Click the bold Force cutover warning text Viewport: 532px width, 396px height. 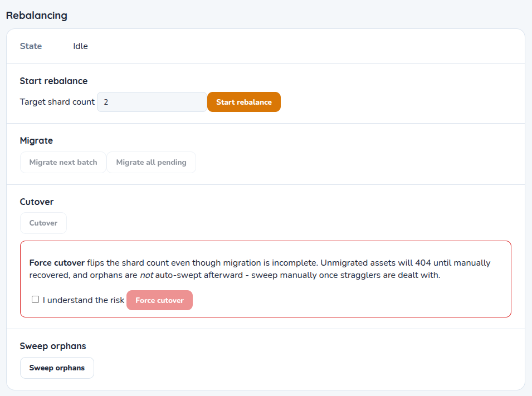click(57, 263)
